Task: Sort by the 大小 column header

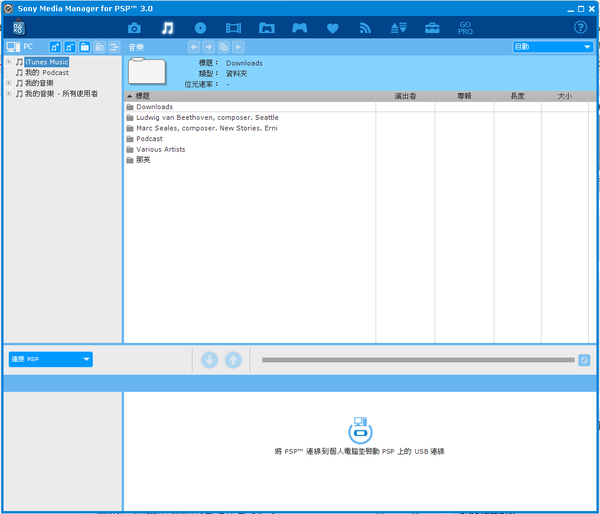Action: pyautogui.click(x=564, y=96)
